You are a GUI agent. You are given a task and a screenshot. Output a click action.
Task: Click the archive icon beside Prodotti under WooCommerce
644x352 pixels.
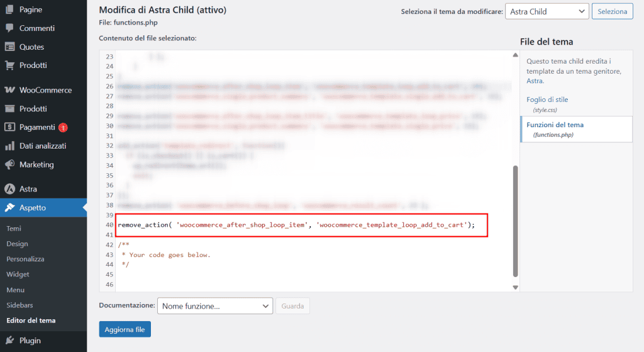click(9, 108)
